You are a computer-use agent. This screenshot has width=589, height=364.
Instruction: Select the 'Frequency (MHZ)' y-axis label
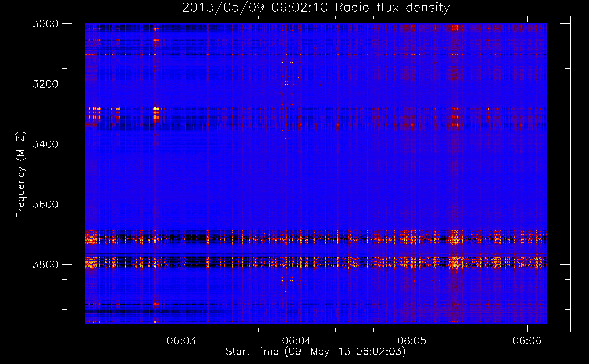[21, 174]
